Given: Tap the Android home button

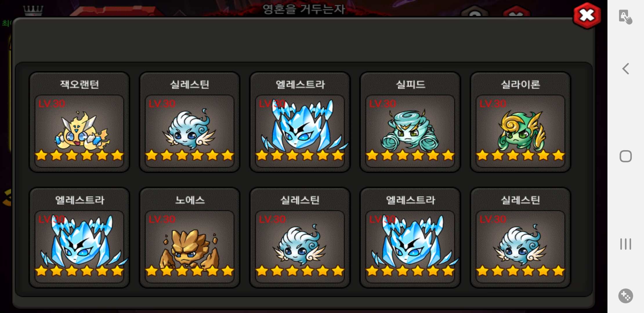Looking at the screenshot, I should coord(626,156).
